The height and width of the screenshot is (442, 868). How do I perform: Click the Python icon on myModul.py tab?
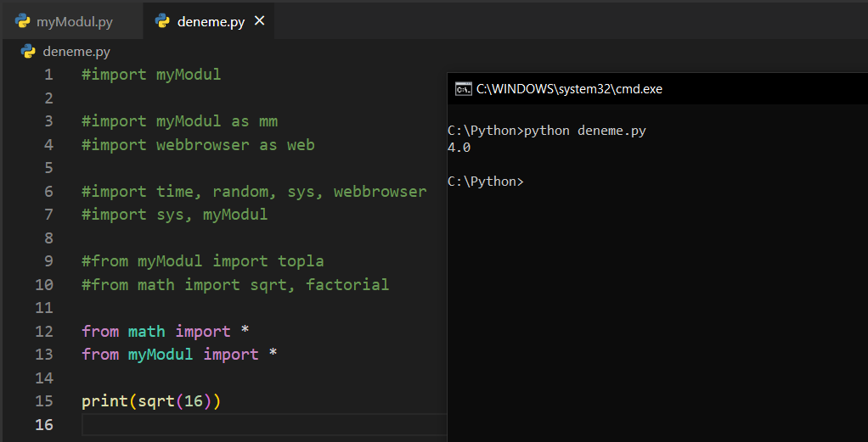pos(23,21)
